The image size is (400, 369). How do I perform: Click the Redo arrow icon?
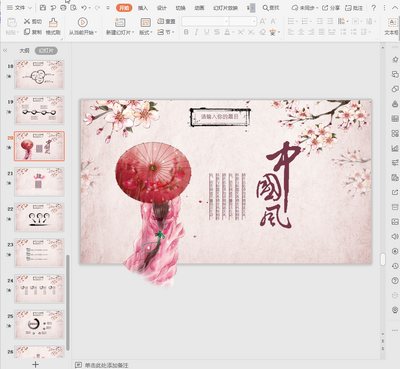(x=97, y=7)
